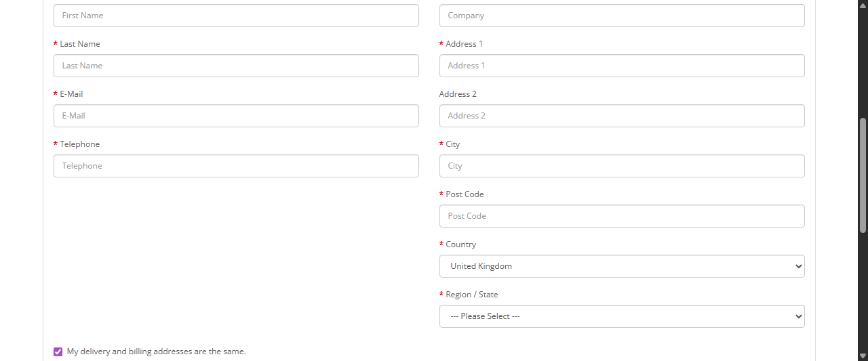868x361 pixels.
Task: Click inside the City text field
Action: pos(621,166)
